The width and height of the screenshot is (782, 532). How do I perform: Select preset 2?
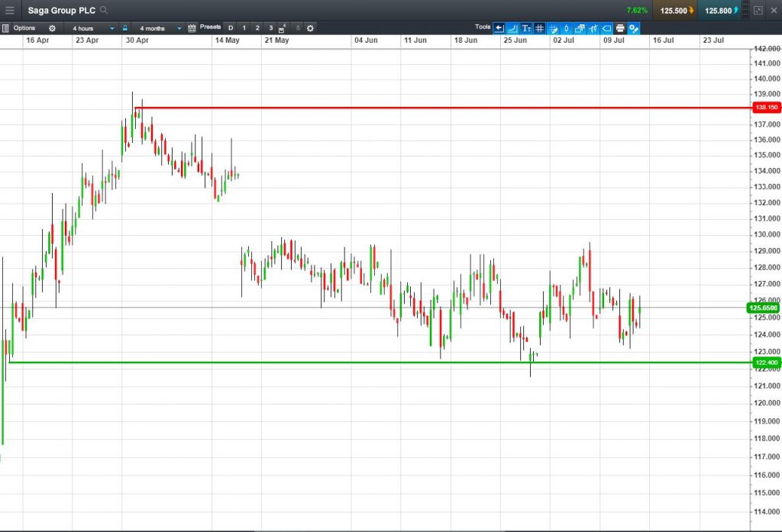click(x=257, y=28)
